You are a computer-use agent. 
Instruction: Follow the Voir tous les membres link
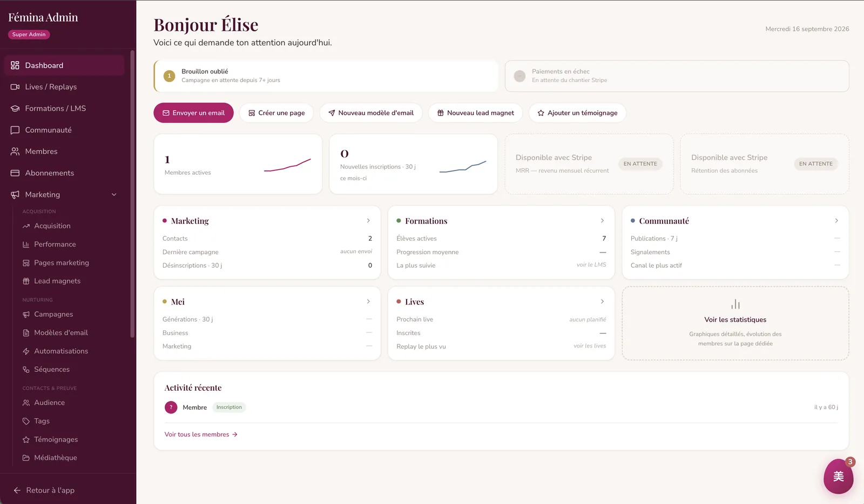tap(201, 434)
